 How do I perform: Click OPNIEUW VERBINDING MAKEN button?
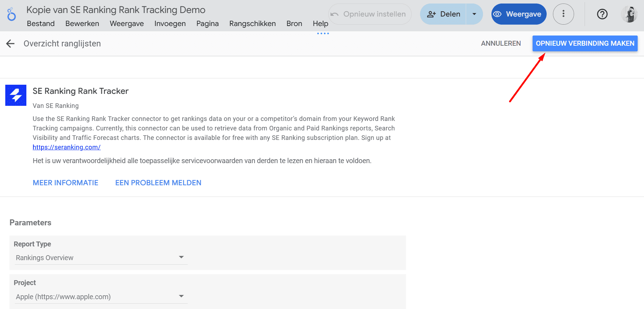pyautogui.click(x=585, y=43)
